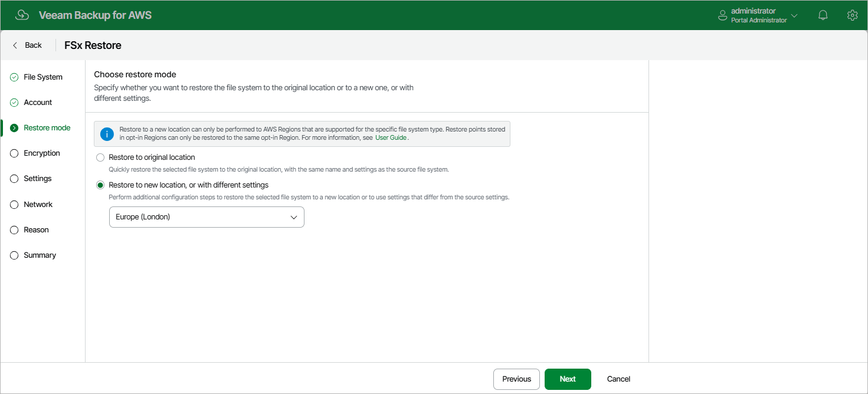Select Restore to new location radio button
Screen dimensions: 868x394
(x=100, y=185)
